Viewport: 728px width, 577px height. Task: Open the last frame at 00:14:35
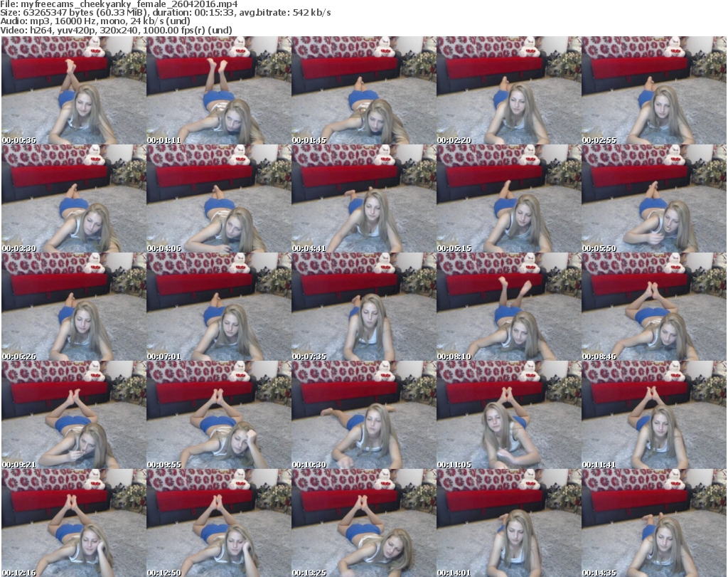pyautogui.click(x=654, y=523)
